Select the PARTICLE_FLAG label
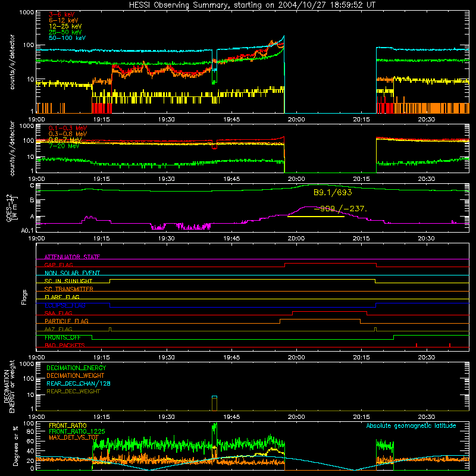The width and height of the screenshot is (476, 476). click(67, 321)
